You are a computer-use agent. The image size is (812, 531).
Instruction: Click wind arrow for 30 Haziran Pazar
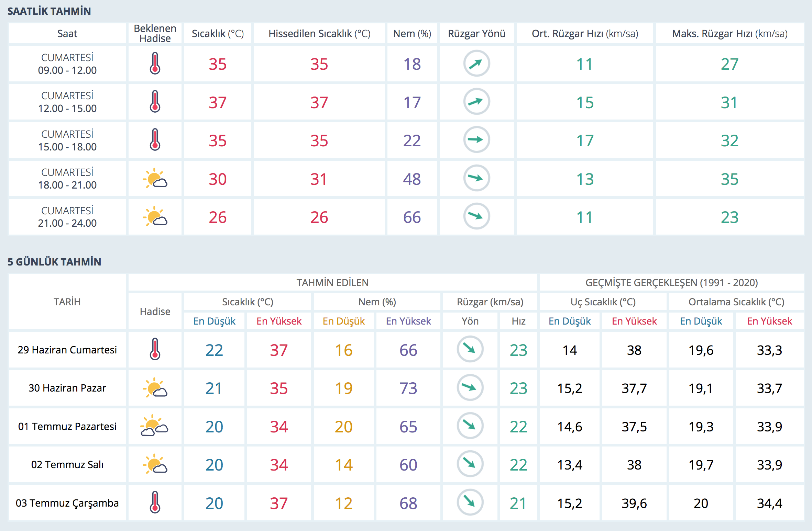pyautogui.click(x=470, y=387)
